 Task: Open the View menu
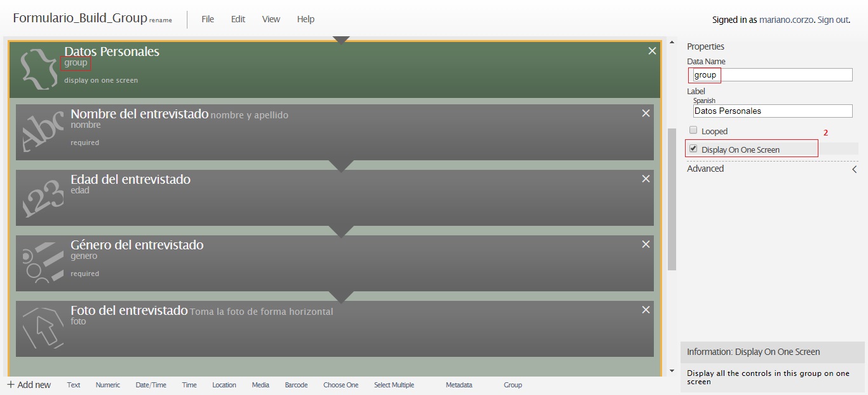271,19
